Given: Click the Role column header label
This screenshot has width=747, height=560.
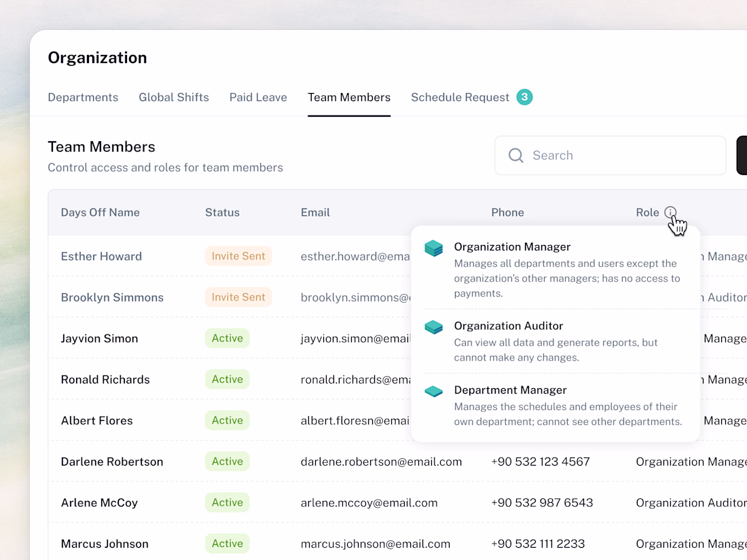Looking at the screenshot, I should [x=647, y=212].
